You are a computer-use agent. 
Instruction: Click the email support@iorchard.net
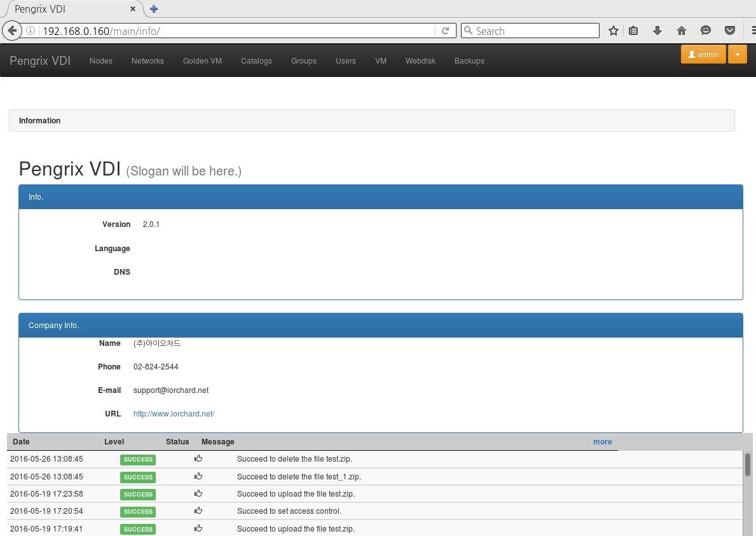pos(171,390)
